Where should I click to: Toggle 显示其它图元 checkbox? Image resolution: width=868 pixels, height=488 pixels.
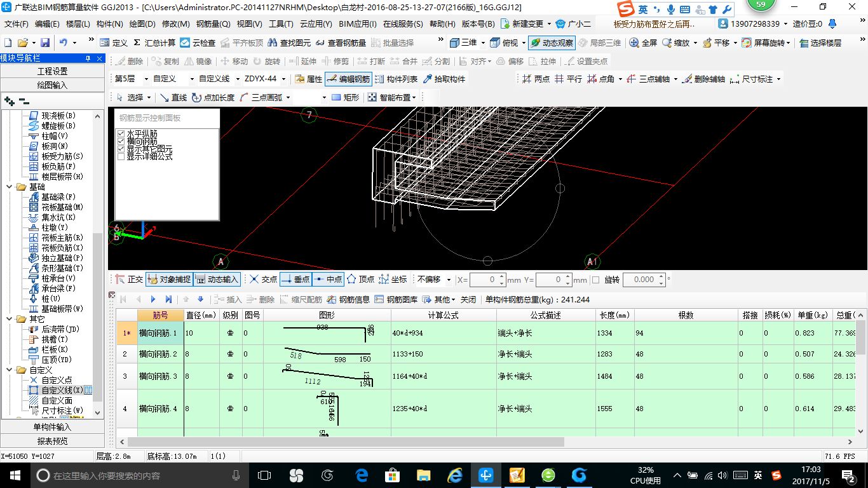121,149
